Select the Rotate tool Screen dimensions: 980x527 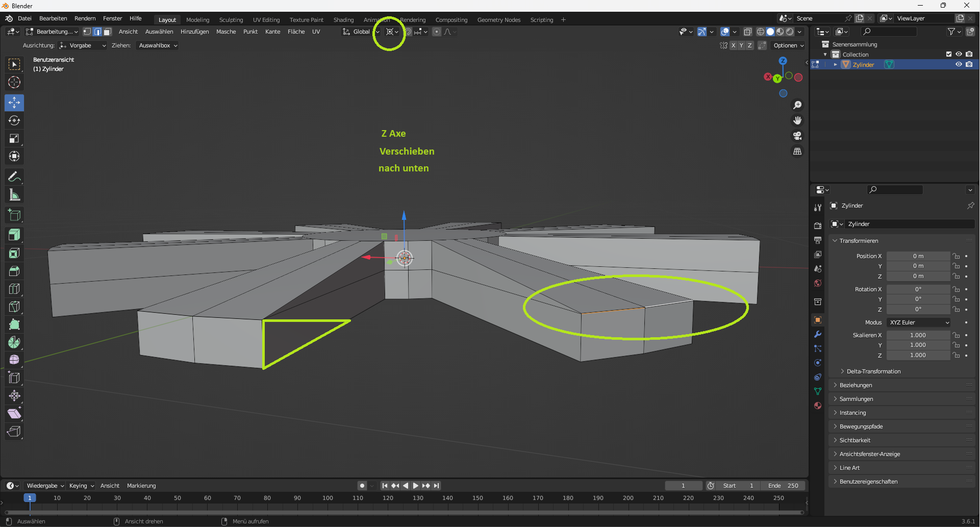(x=14, y=120)
